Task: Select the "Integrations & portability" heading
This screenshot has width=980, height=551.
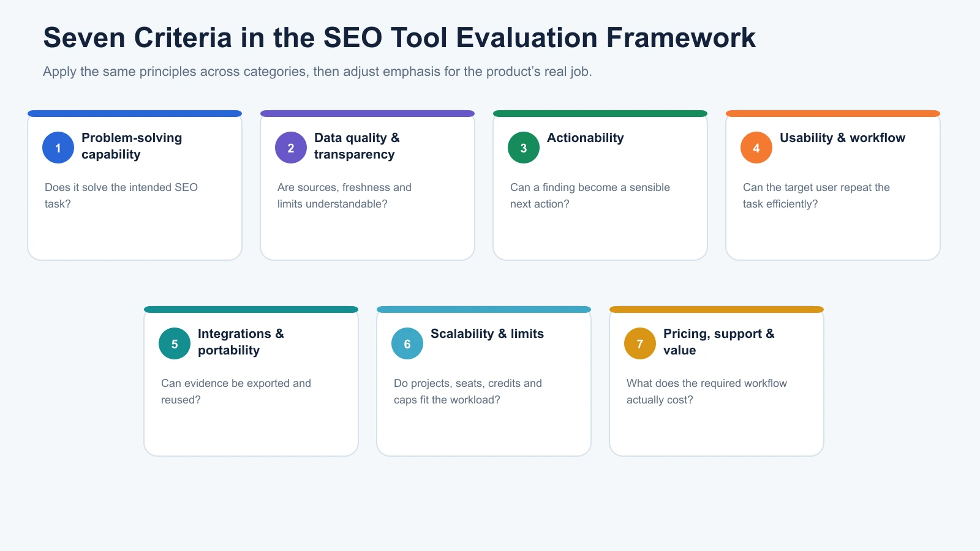Action: tap(241, 342)
